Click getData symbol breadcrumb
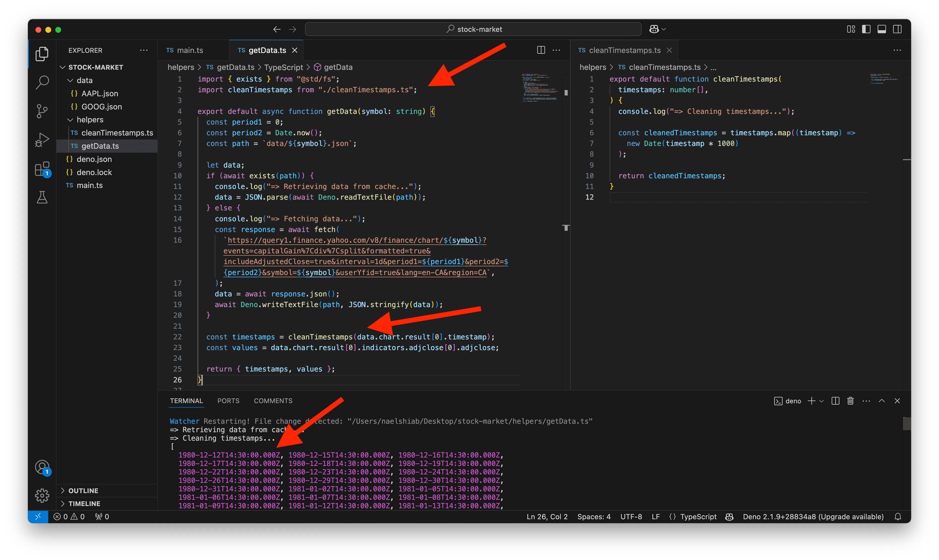Screen dimensions: 939x560 [x=333, y=67]
